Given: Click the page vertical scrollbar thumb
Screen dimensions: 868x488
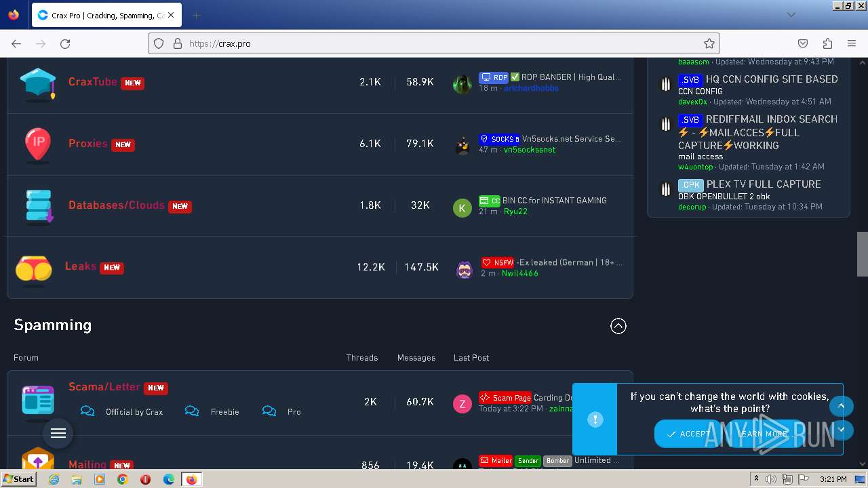Looking at the screenshot, I should (862, 254).
